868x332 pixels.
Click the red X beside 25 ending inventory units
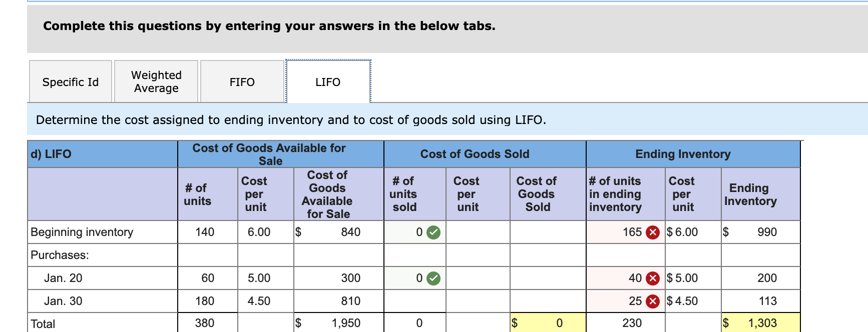[652, 300]
